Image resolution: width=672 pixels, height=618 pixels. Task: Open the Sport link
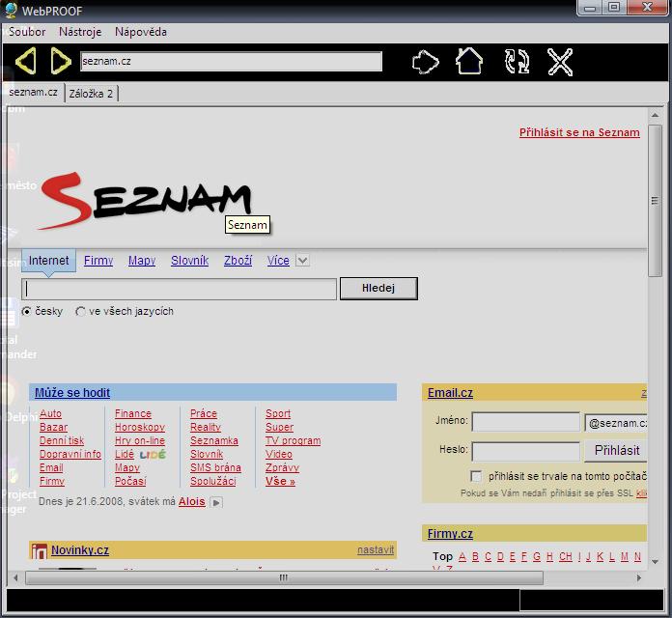pyautogui.click(x=278, y=413)
